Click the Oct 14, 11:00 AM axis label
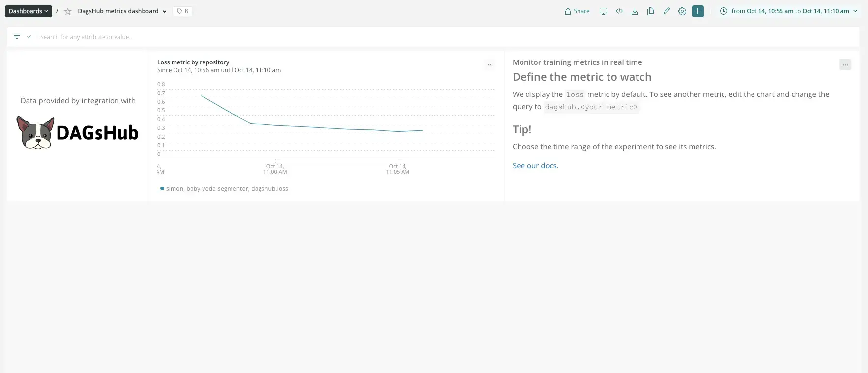The width and height of the screenshot is (868, 373). pos(275,169)
